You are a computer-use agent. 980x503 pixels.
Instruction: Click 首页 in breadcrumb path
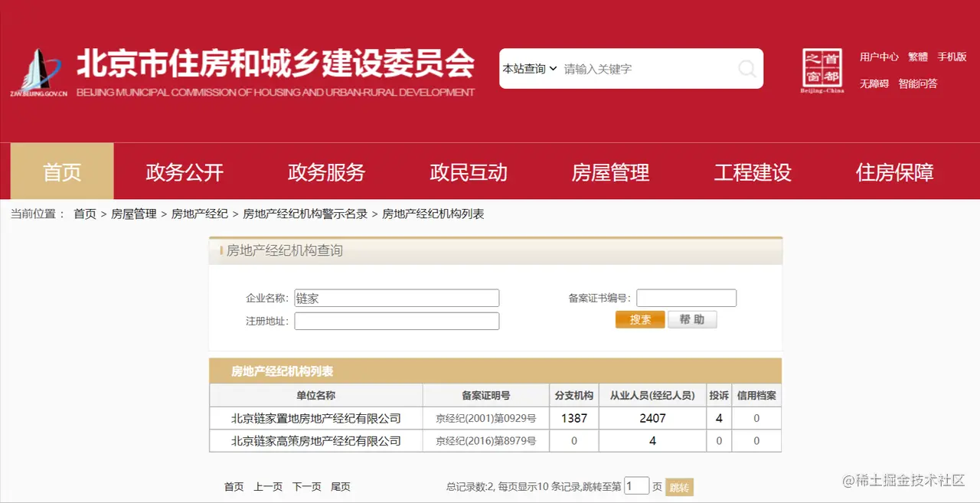pyautogui.click(x=85, y=214)
